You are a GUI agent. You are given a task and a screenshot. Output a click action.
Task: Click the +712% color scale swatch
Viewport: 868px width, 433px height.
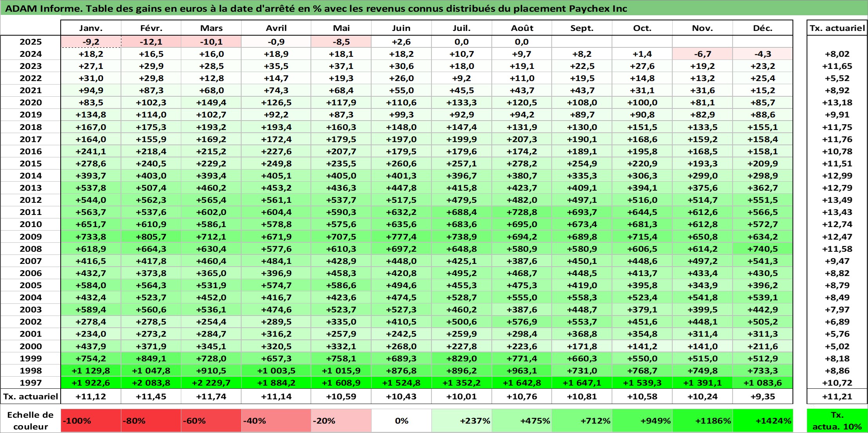[x=582, y=420]
